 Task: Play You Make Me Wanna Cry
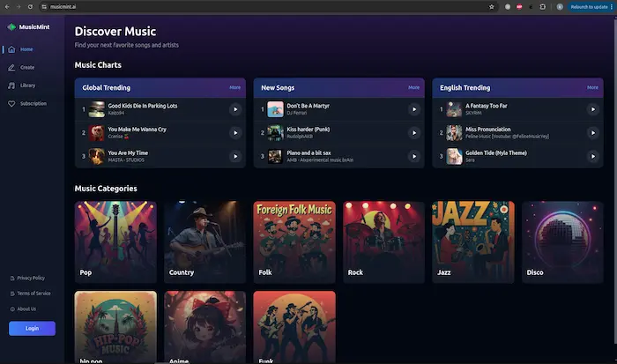click(x=234, y=133)
